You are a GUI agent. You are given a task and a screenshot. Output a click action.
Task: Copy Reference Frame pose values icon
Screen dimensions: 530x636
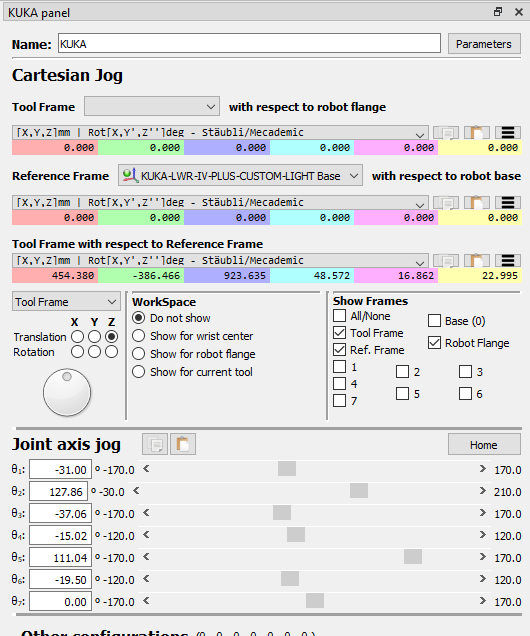pyautogui.click(x=446, y=202)
